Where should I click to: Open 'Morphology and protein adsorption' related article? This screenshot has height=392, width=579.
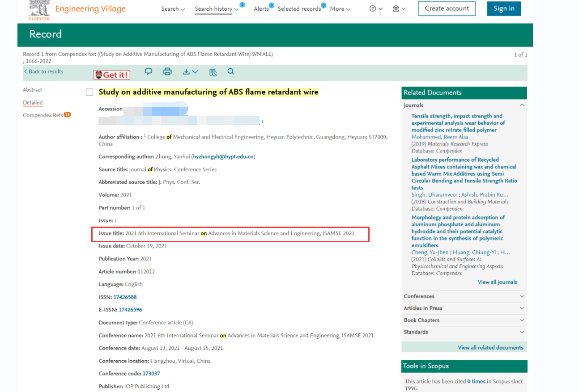point(458,231)
